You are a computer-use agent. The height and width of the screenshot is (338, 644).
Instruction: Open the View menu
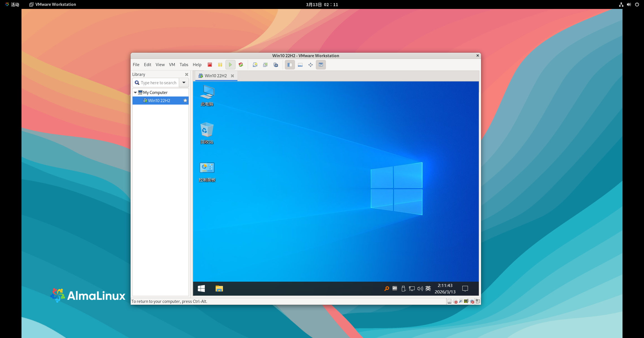pyautogui.click(x=160, y=65)
